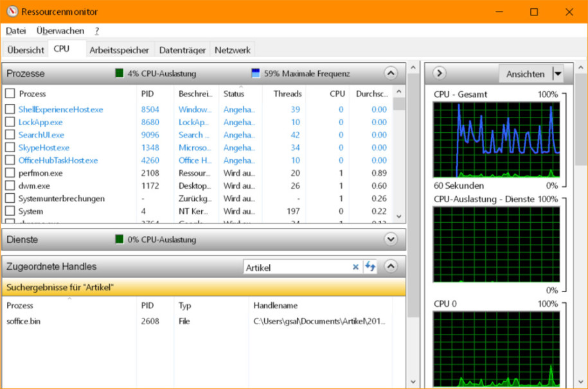Select the dwm.exe process name
588x389 pixels.
pyautogui.click(x=34, y=186)
